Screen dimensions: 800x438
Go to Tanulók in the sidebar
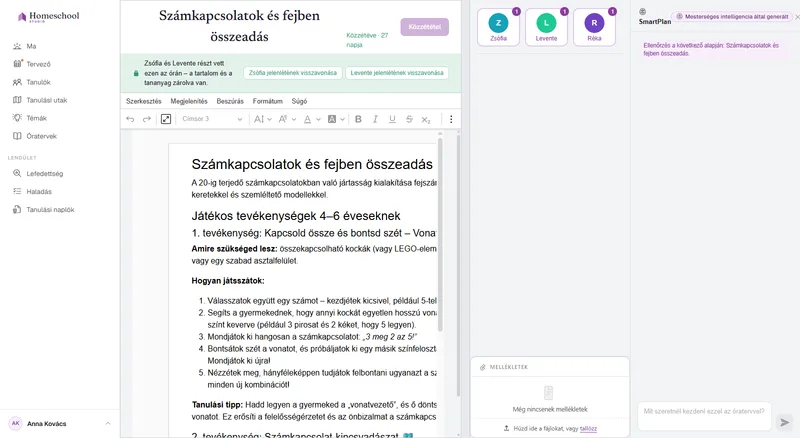(x=38, y=82)
